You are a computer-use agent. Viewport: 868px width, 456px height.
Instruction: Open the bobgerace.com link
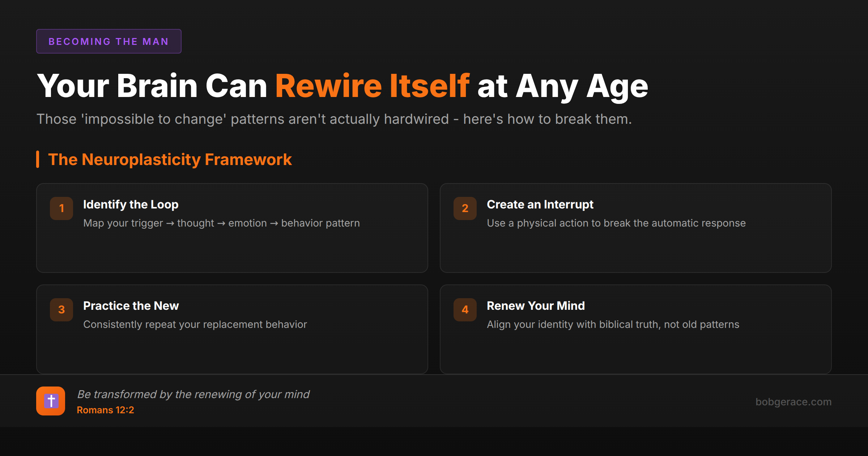click(793, 402)
